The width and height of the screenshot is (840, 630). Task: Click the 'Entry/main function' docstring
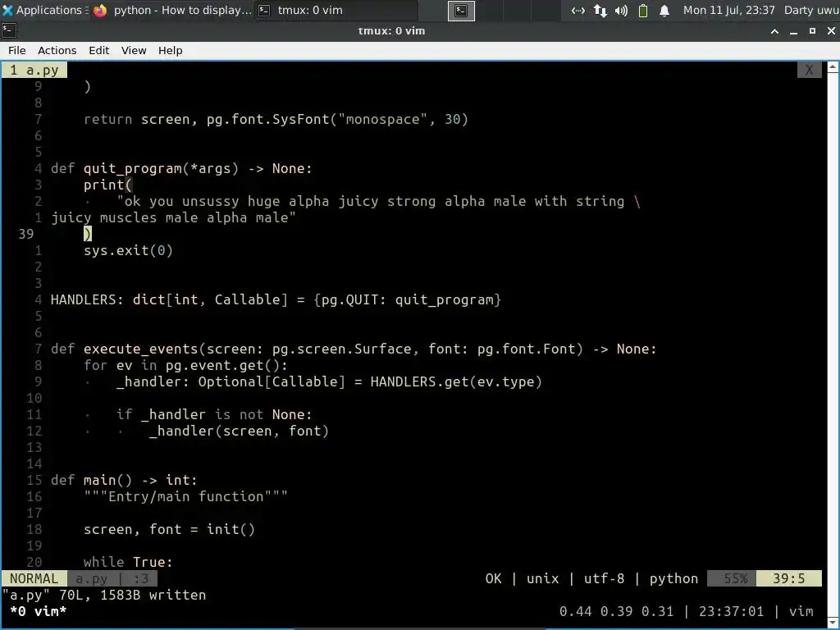pos(185,496)
